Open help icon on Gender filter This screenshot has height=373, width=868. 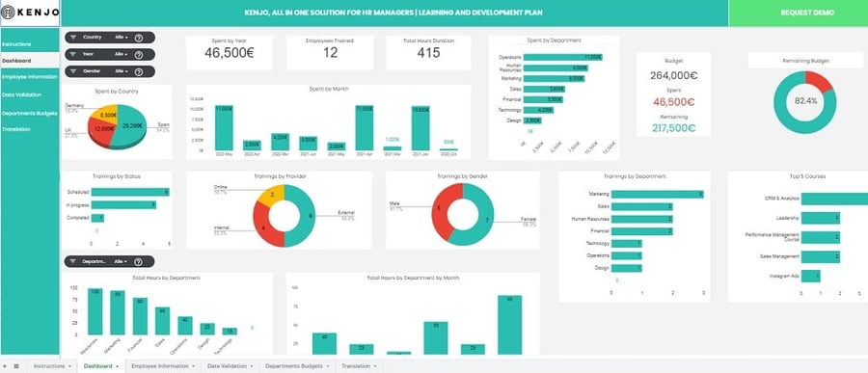coord(138,72)
